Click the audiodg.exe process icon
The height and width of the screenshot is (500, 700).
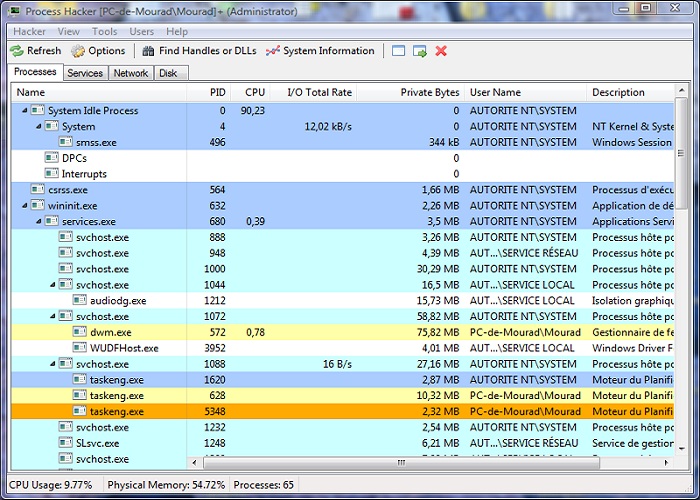[x=79, y=300]
